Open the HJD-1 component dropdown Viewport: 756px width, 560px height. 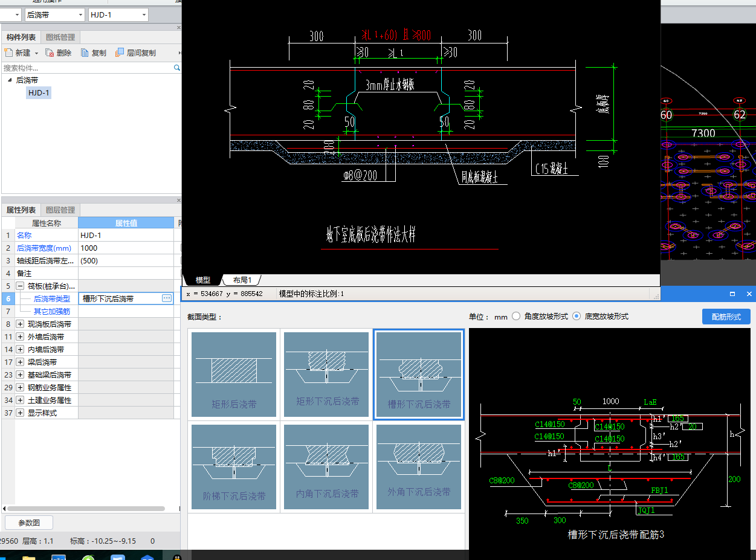(x=144, y=14)
